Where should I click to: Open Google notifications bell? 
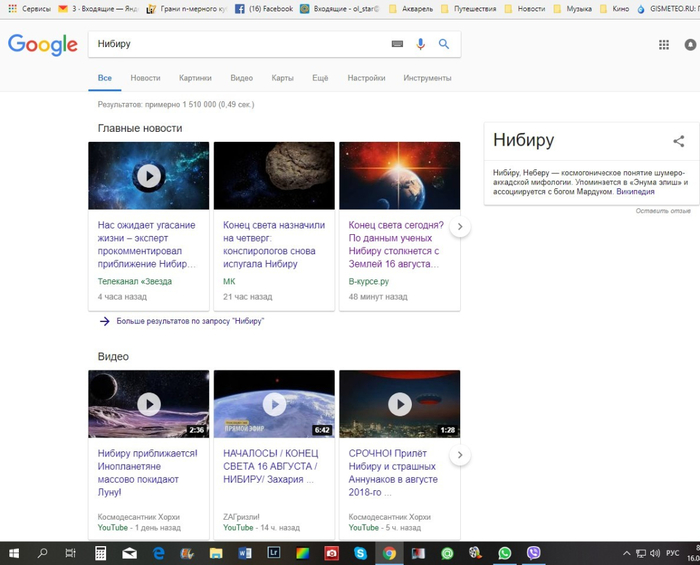pyautogui.click(x=690, y=45)
